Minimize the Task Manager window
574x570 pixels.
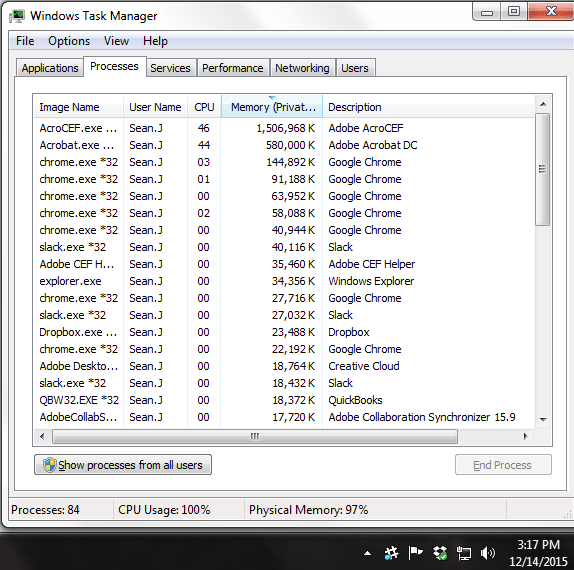click(x=487, y=12)
